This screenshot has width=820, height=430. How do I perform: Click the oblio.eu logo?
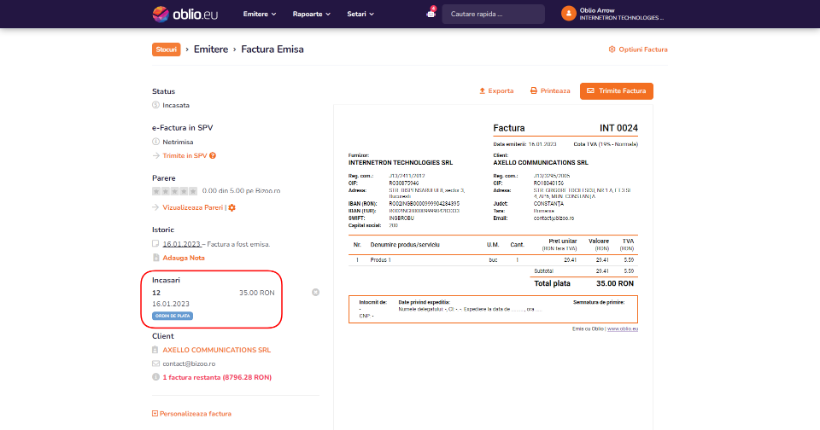tap(185, 14)
